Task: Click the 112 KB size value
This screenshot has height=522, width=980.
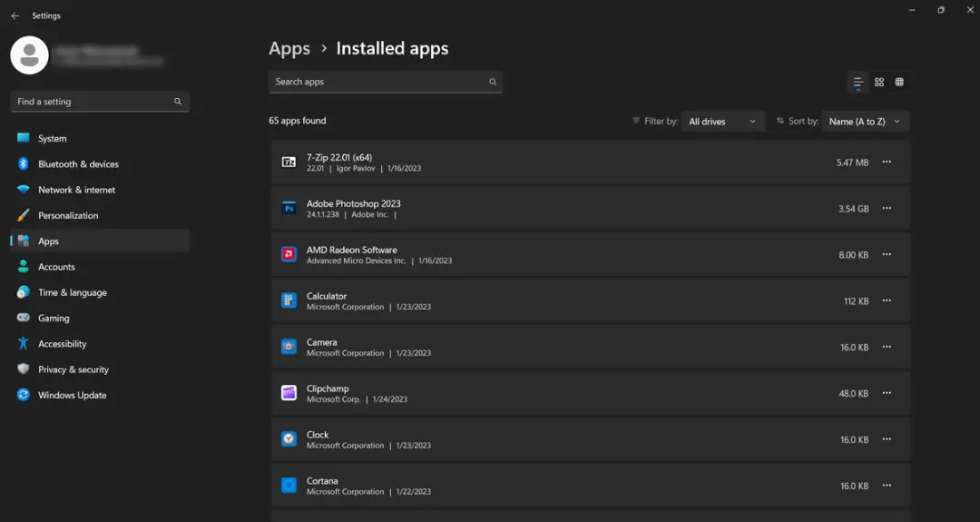Action: coord(857,301)
